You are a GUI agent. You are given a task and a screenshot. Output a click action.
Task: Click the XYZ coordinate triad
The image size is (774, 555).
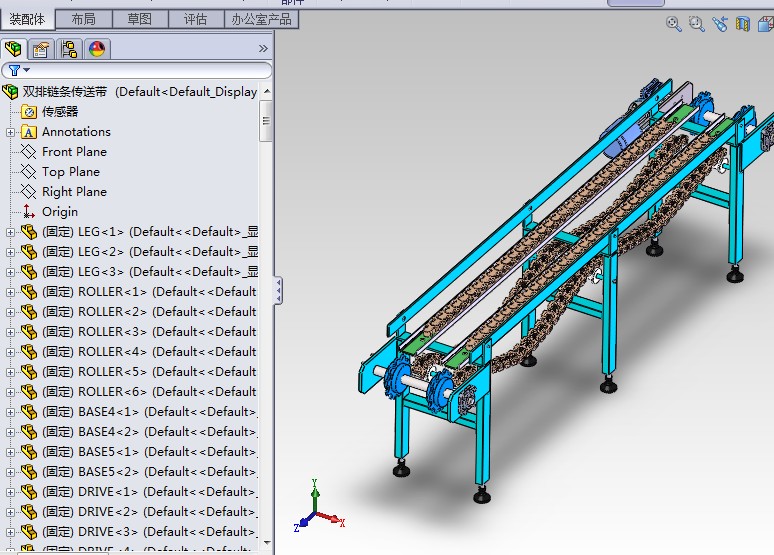[x=318, y=507]
